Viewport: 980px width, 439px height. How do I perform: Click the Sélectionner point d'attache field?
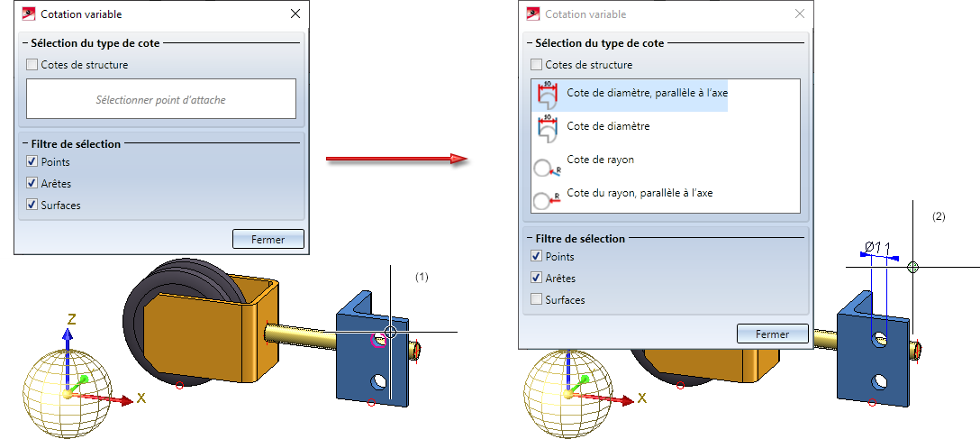[160, 99]
